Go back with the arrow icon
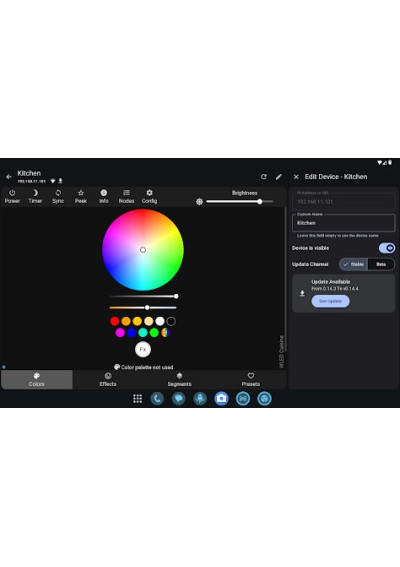 point(9,177)
